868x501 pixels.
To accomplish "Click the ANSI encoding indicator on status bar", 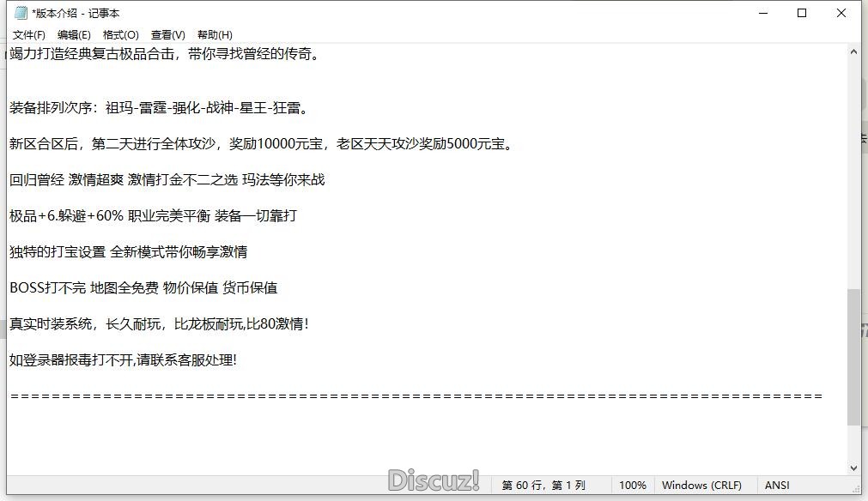I will 776,485.
